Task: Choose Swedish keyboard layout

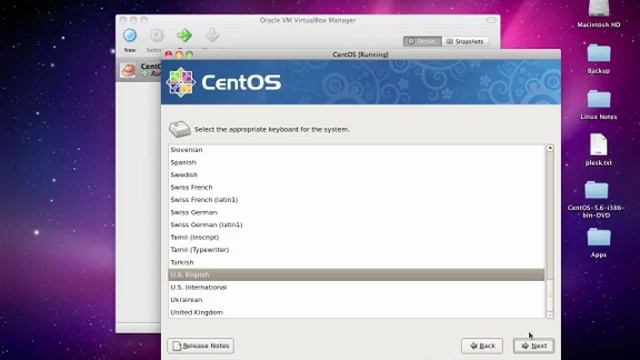Action: pyautogui.click(x=356, y=175)
